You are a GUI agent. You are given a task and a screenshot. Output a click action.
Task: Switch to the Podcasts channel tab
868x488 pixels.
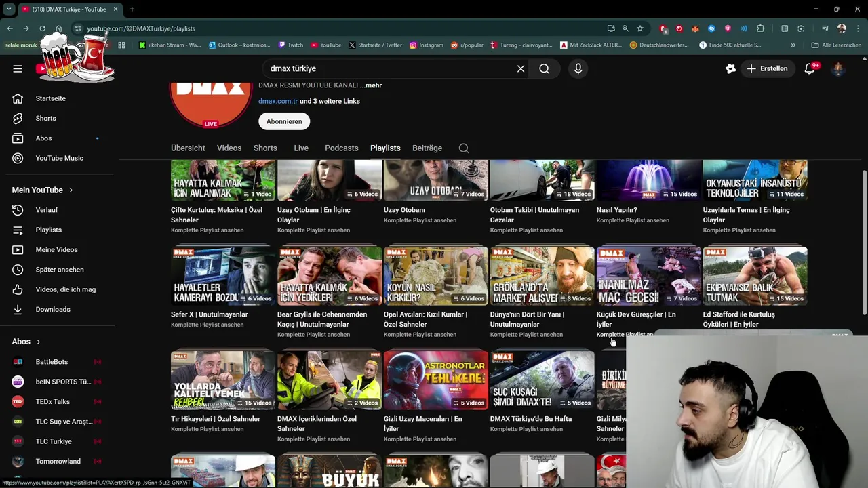tap(342, 148)
